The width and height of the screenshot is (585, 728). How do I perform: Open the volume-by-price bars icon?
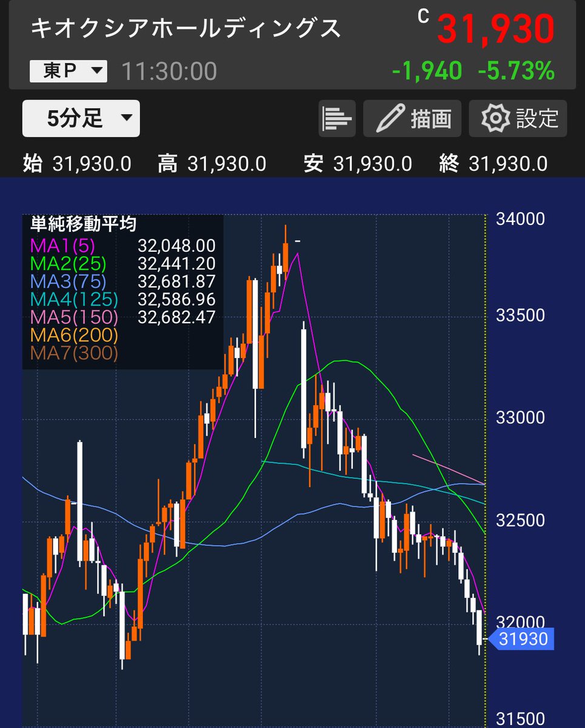[337, 118]
